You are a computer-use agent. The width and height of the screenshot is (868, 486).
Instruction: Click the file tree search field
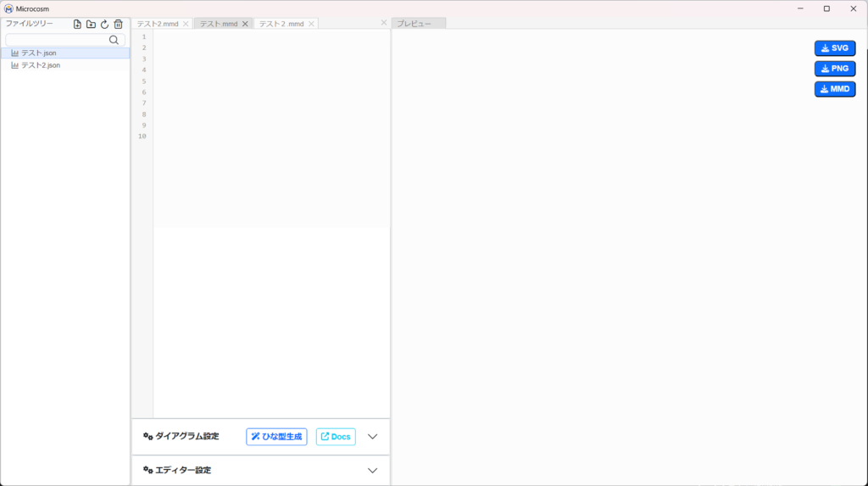(65, 40)
